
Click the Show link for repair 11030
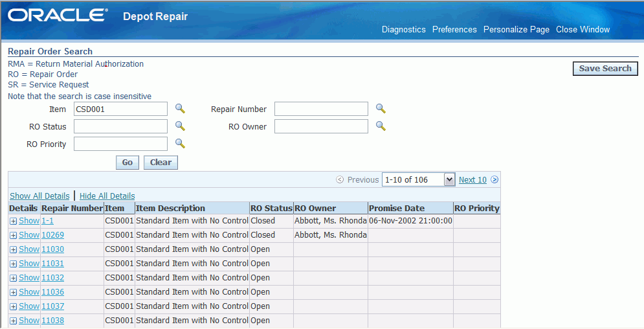point(29,249)
